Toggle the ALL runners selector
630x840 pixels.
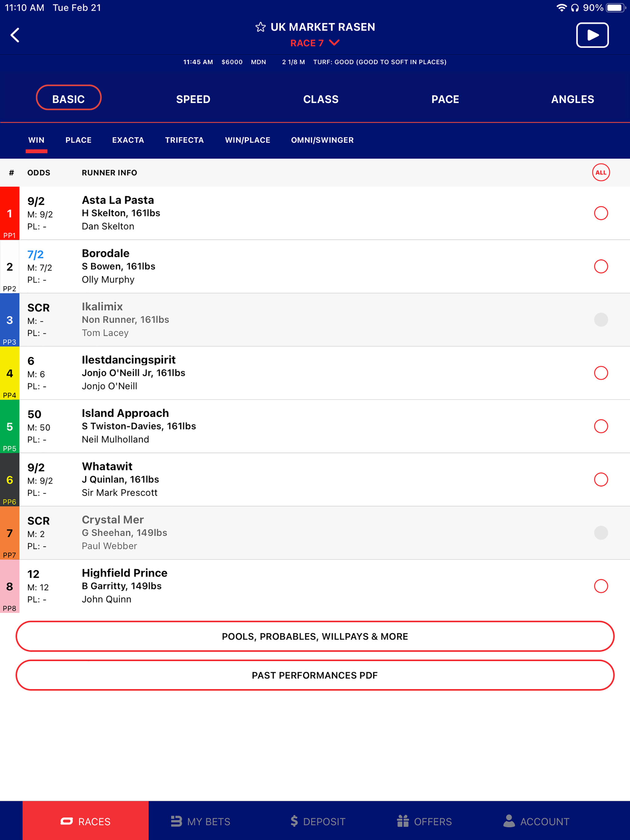click(600, 172)
